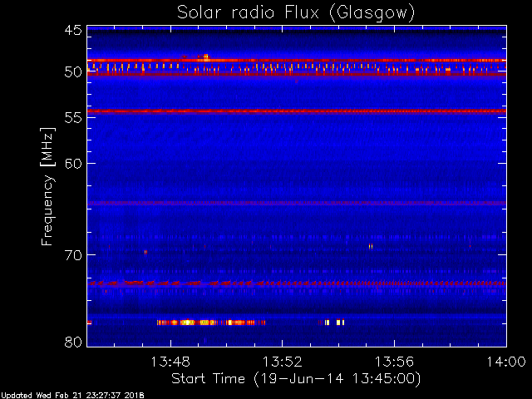Click the x-axis label "Start Time (19-Jun-14 13:45:00)"
Viewport: 532px width, 399px height.
point(296,379)
